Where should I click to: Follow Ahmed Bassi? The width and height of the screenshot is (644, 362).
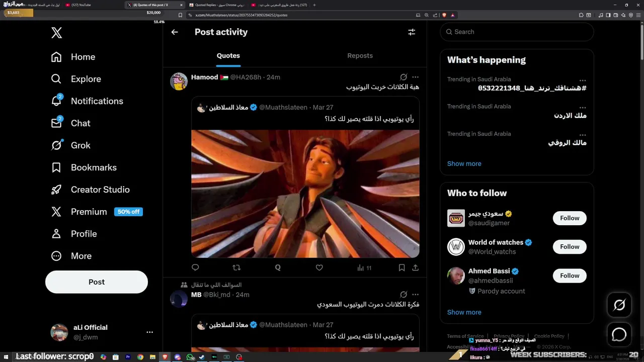click(x=570, y=276)
